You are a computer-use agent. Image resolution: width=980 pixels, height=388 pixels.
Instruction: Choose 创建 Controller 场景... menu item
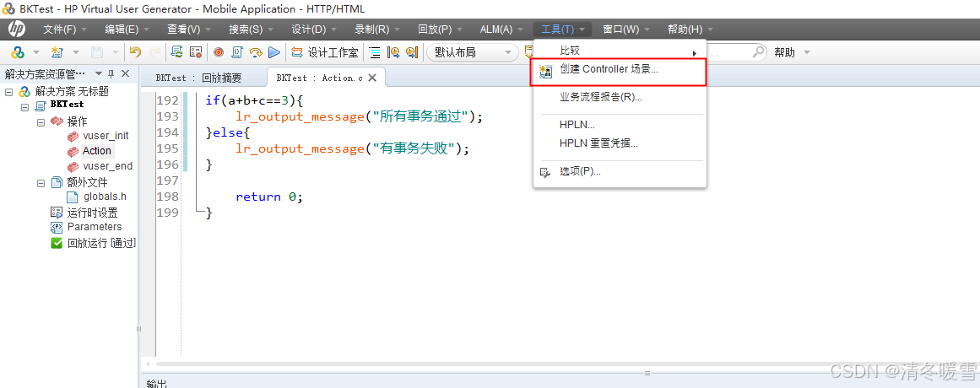pos(620,71)
